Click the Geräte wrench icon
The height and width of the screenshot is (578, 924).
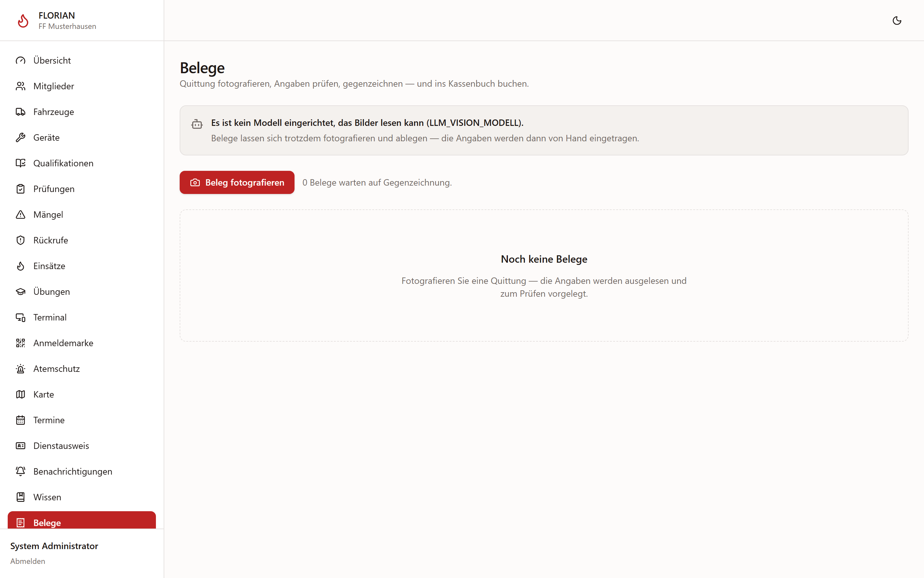[21, 137]
